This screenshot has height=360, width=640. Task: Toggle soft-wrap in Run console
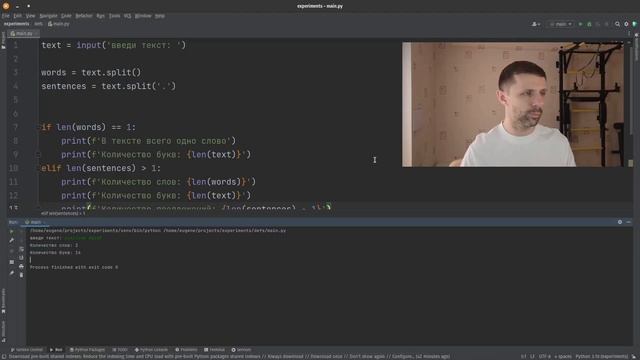tap(21, 249)
